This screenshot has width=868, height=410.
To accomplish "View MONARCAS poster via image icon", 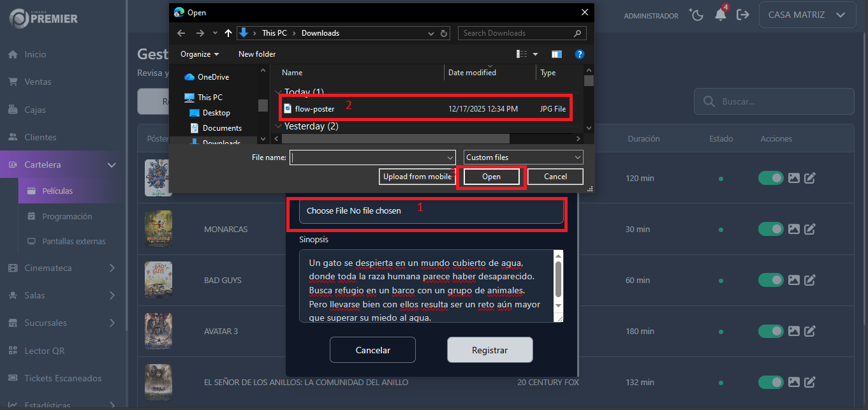I will pyautogui.click(x=793, y=229).
